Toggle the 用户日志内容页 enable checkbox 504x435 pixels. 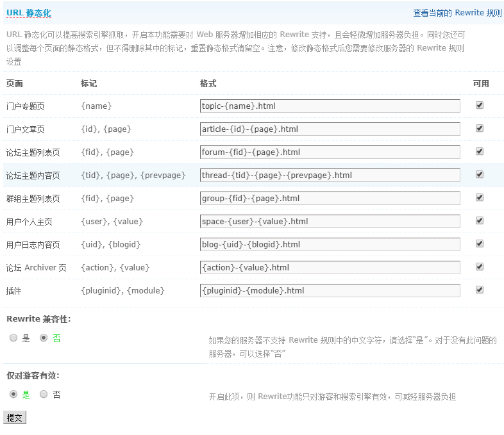480,243
